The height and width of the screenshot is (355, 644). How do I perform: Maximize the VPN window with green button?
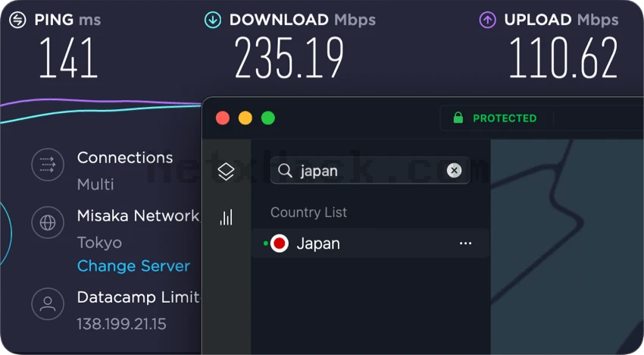pos(268,118)
